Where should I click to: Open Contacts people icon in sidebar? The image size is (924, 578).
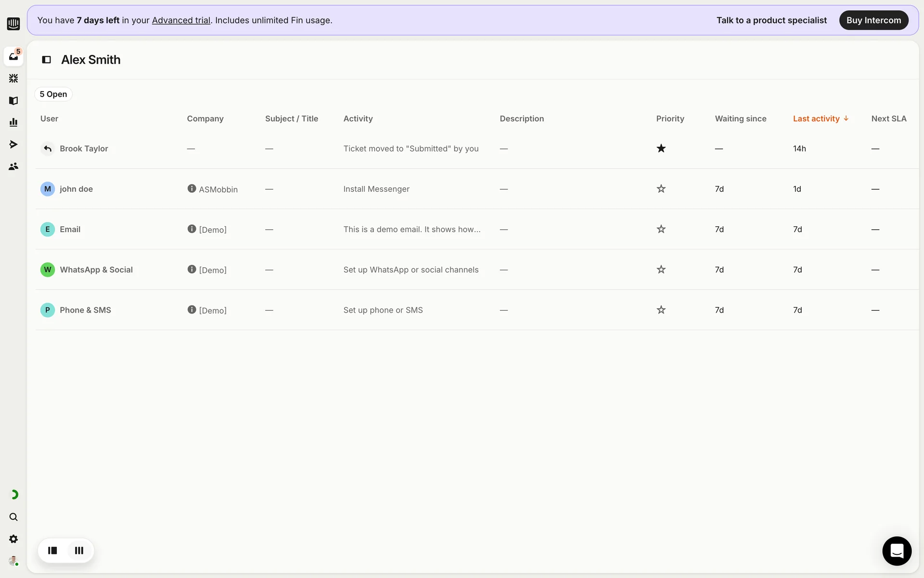click(x=13, y=166)
